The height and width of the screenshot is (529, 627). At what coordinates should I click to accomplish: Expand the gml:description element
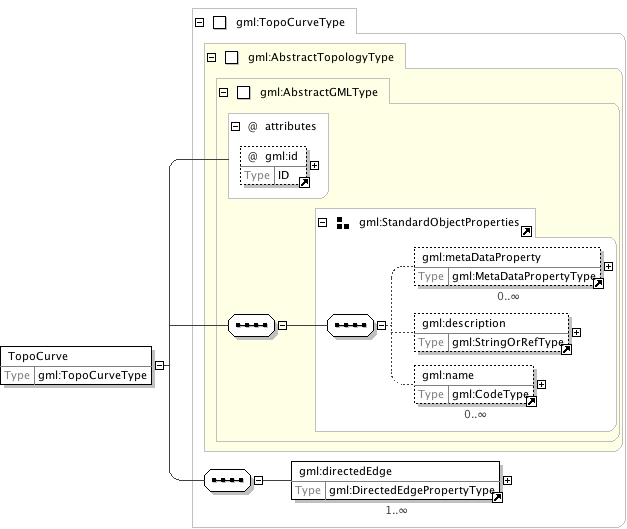(x=576, y=332)
